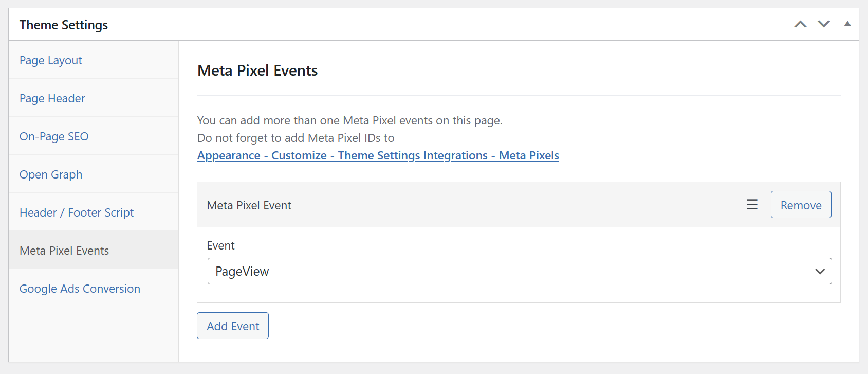Open the Google Ads Conversion tab
The width and height of the screenshot is (868, 374).
(80, 289)
